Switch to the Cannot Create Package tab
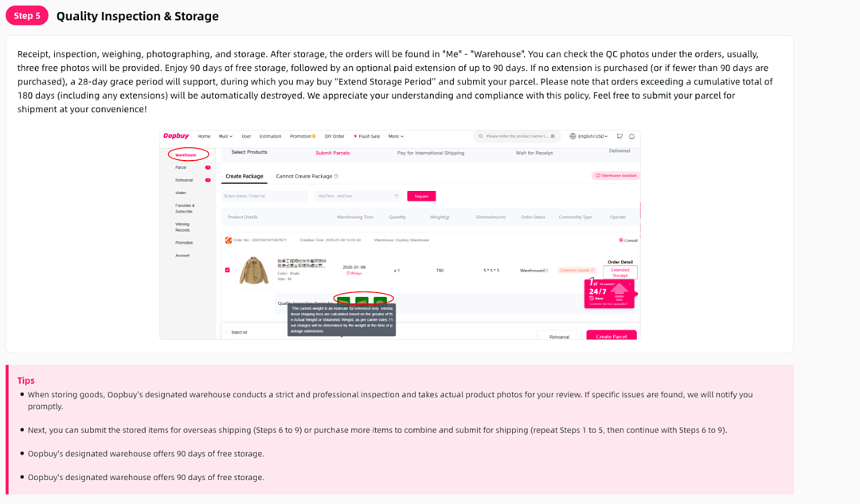This screenshot has width=860, height=504. pos(304,176)
